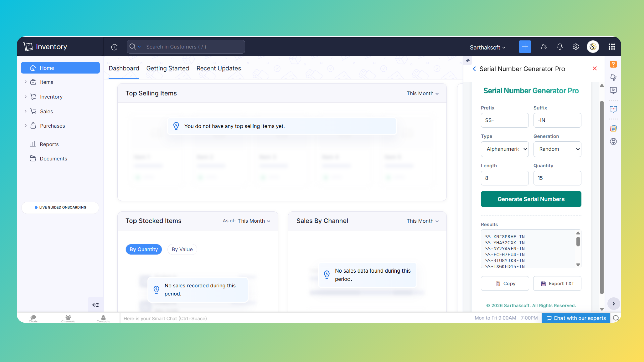Collapse sidebar using arrow icon at bottom
The image size is (644, 362).
coord(95,305)
